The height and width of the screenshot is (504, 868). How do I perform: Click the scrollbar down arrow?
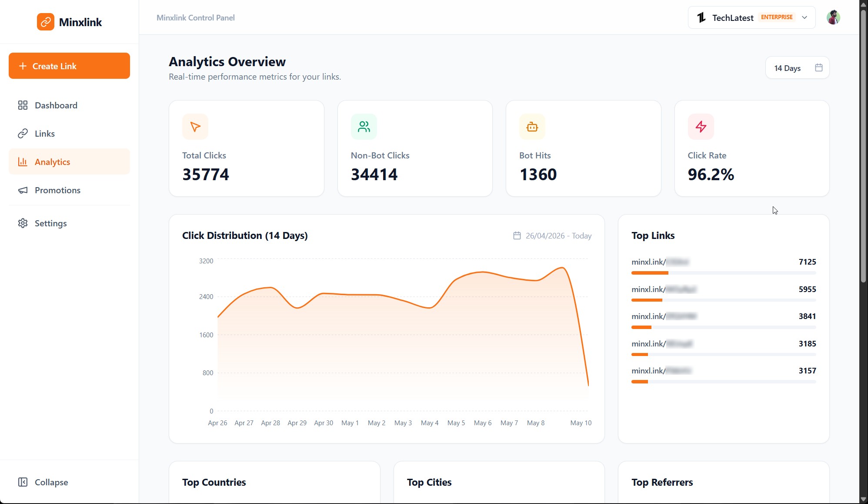pos(864,499)
